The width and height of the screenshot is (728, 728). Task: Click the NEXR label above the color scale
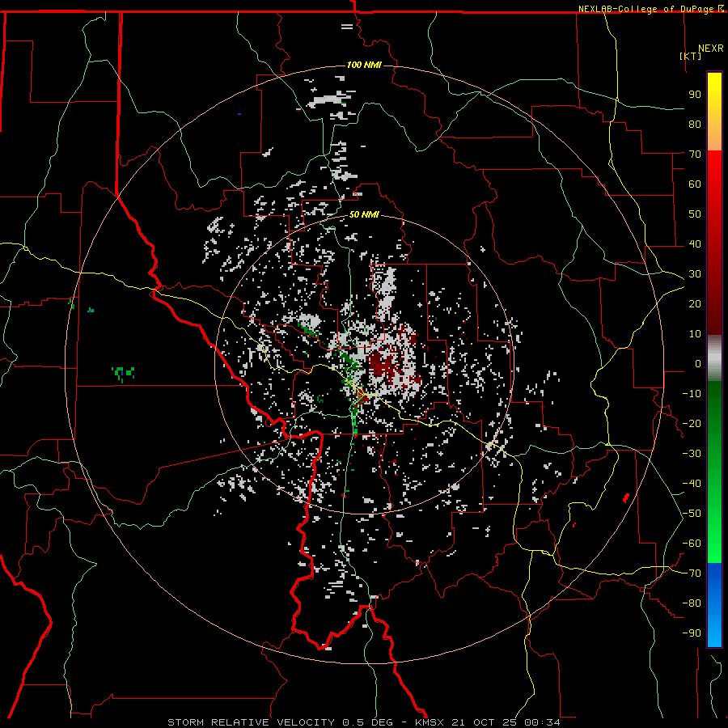coord(711,49)
